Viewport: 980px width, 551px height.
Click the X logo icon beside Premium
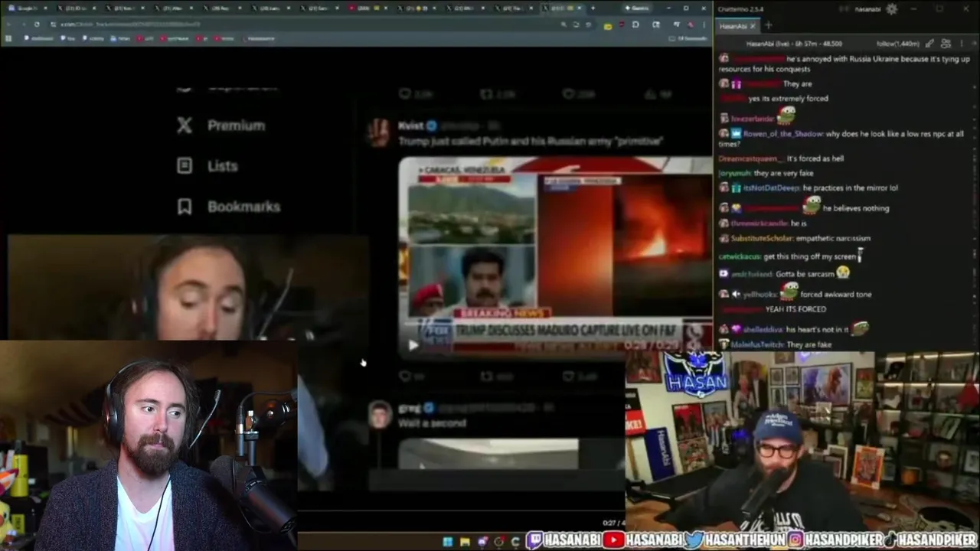(x=185, y=126)
